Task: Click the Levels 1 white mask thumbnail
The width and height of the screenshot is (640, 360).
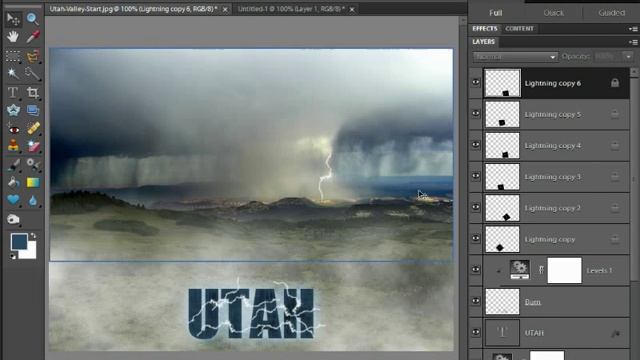Action: click(x=564, y=270)
